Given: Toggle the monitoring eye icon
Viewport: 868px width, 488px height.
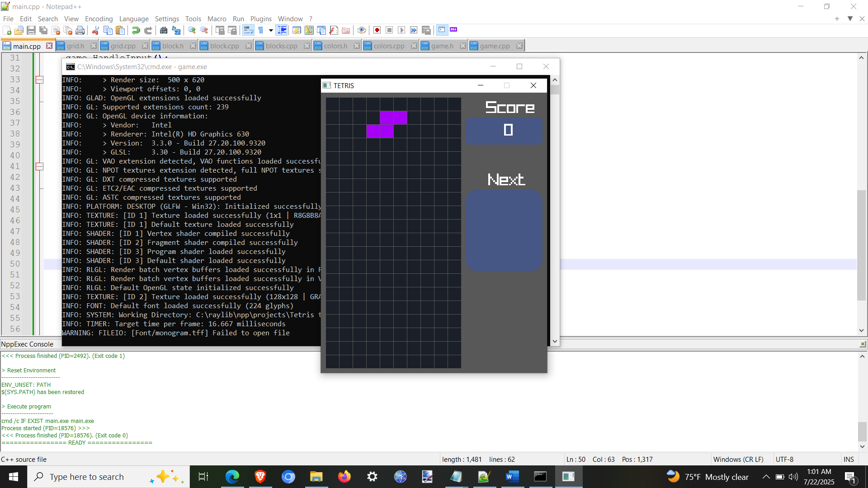Looking at the screenshot, I should [x=362, y=30].
